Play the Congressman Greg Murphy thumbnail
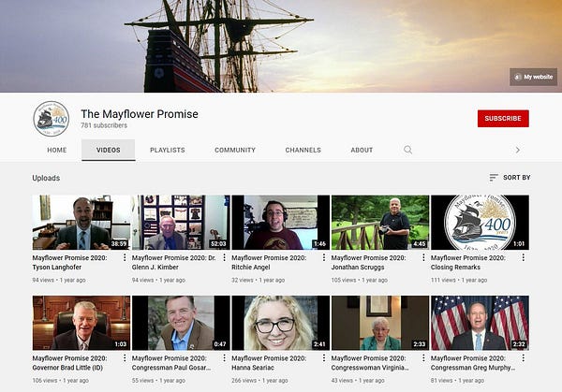Image resolution: width=562 pixels, height=392 pixels. tap(480, 323)
